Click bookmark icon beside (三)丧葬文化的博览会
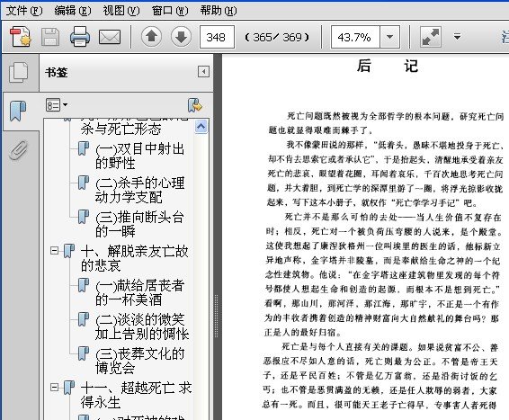509x420 pixels. click(x=84, y=353)
